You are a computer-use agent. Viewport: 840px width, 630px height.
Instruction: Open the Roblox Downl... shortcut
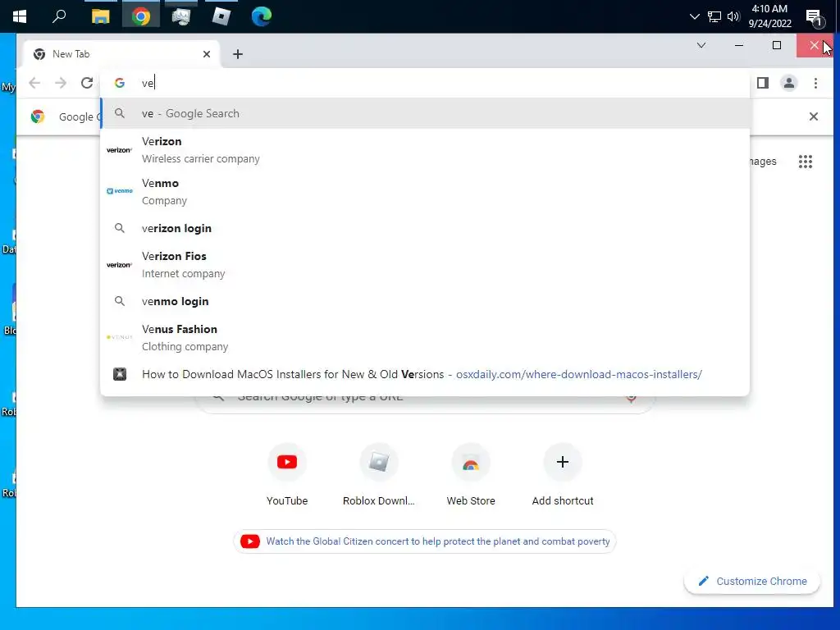coord(379,475)
